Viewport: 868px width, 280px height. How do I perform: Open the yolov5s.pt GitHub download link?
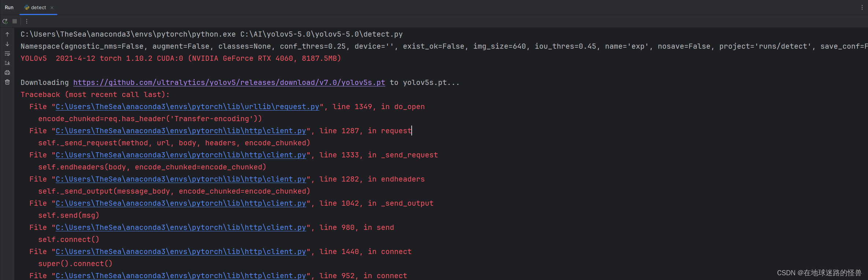[229, 83]
